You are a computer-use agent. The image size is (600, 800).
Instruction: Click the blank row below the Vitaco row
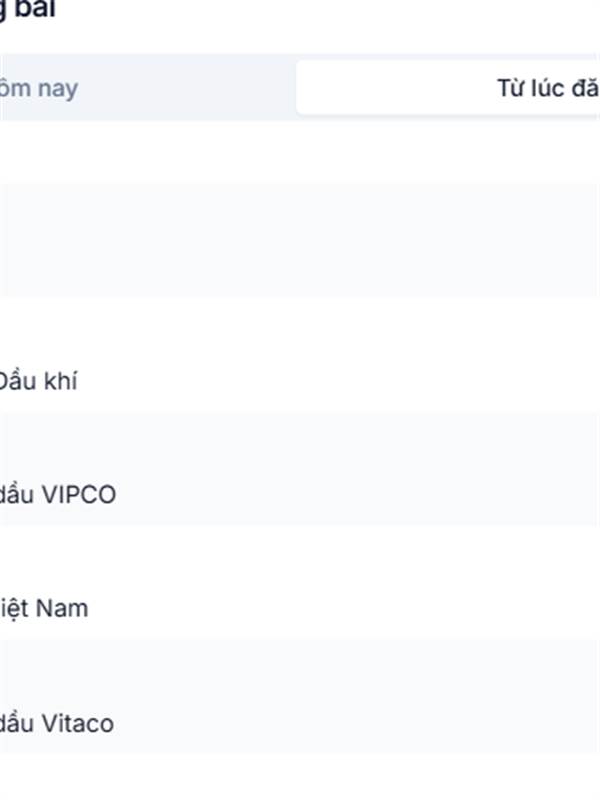300,782
